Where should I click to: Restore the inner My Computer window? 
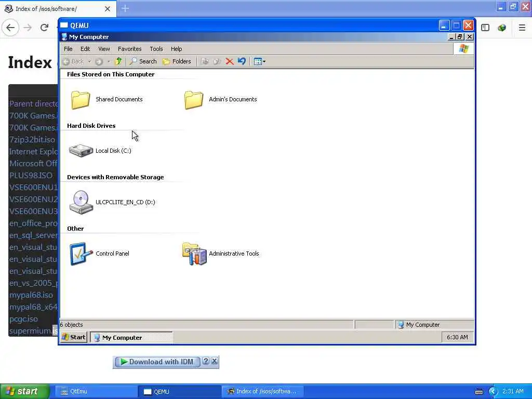460,37
